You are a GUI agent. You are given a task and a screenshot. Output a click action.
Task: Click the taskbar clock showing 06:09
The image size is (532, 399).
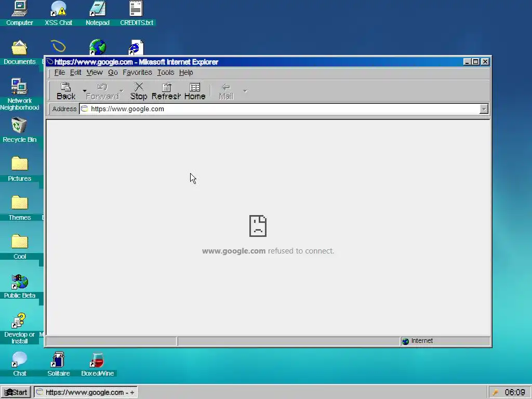tap(515, 393)
